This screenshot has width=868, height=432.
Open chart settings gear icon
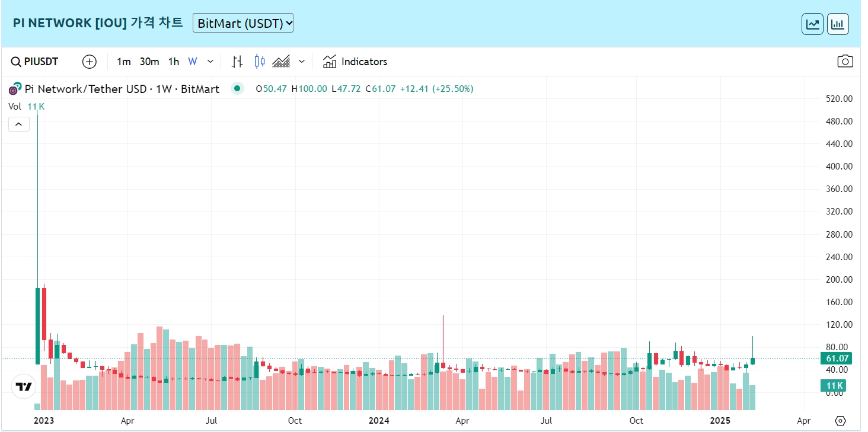pyautogui.click(x=840, y=421)
